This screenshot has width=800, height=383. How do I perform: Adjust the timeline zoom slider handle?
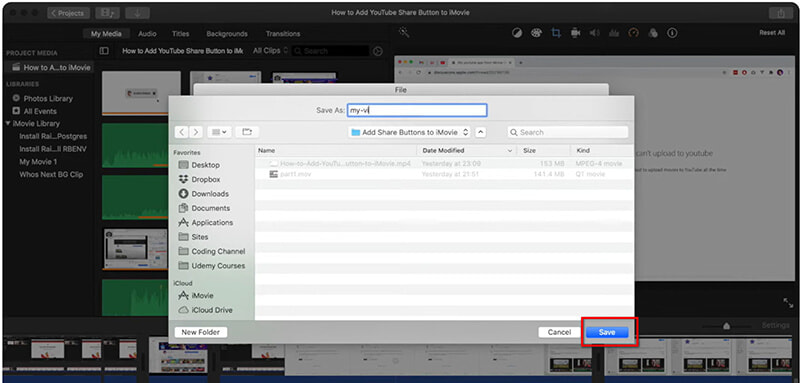pos(727,326)
